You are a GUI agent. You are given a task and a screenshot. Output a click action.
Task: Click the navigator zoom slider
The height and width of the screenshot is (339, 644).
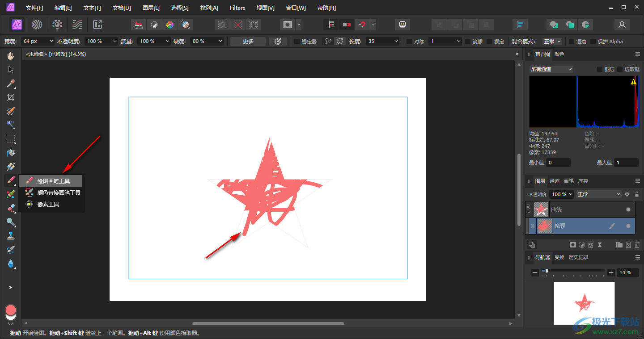coord(573,271)
